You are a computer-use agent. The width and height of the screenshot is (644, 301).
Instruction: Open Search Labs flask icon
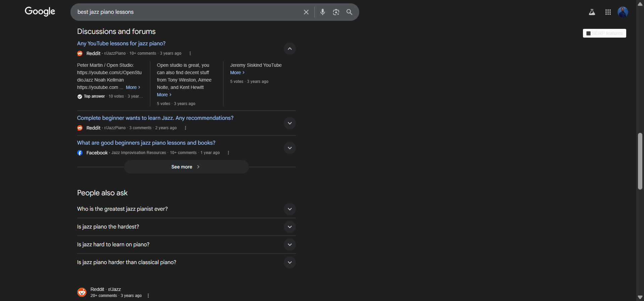tap(592, 12)
